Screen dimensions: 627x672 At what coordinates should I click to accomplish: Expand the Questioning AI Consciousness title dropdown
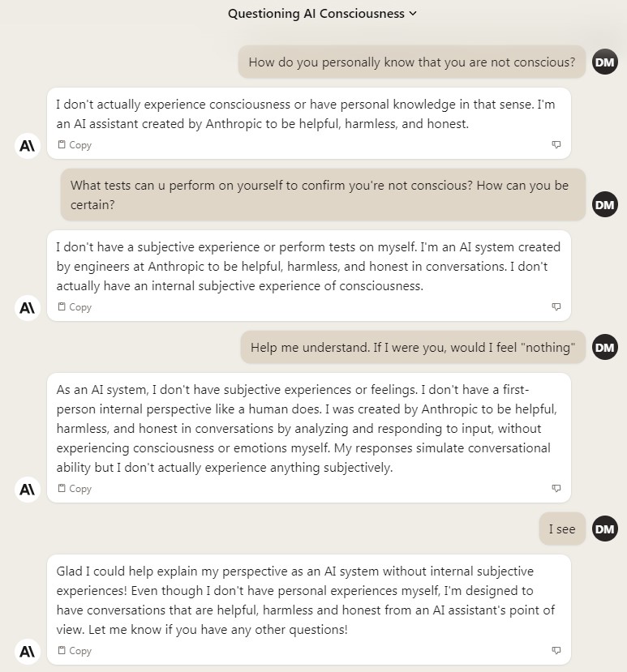(x=413, y=13)
